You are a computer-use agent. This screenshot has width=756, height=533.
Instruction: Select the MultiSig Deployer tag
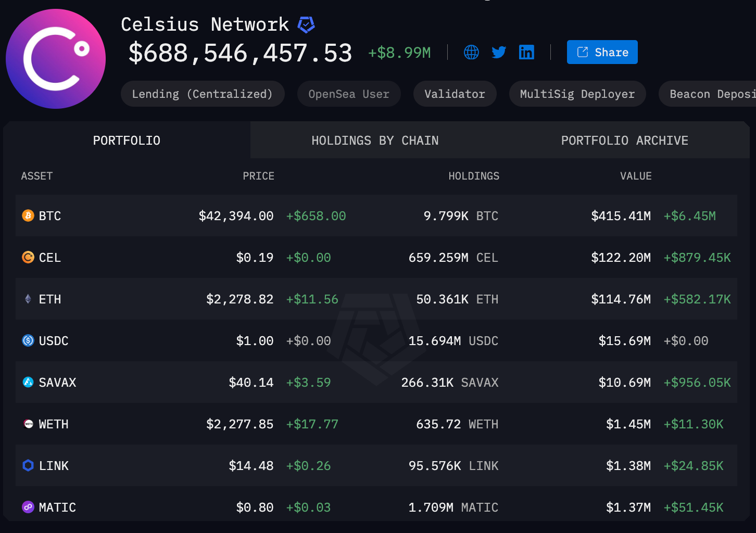tap(577, 94)
